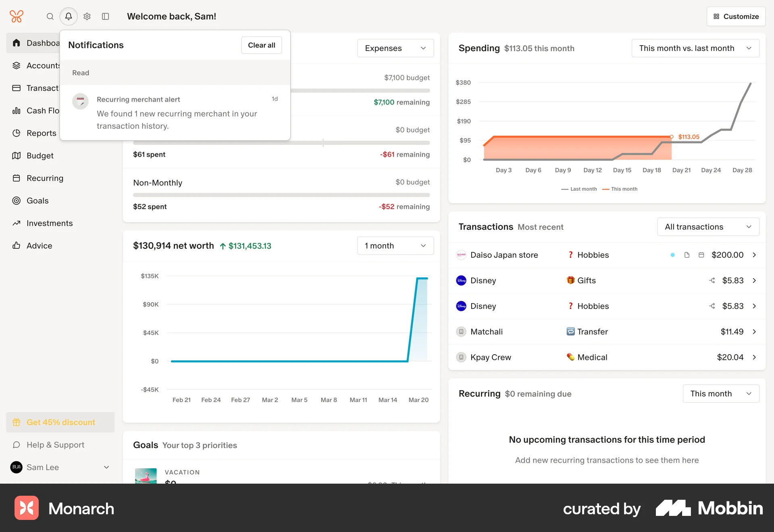Screen dimensions: 774x532
Task: Open settings via the gear icon
Action: [x=87, y=17]
